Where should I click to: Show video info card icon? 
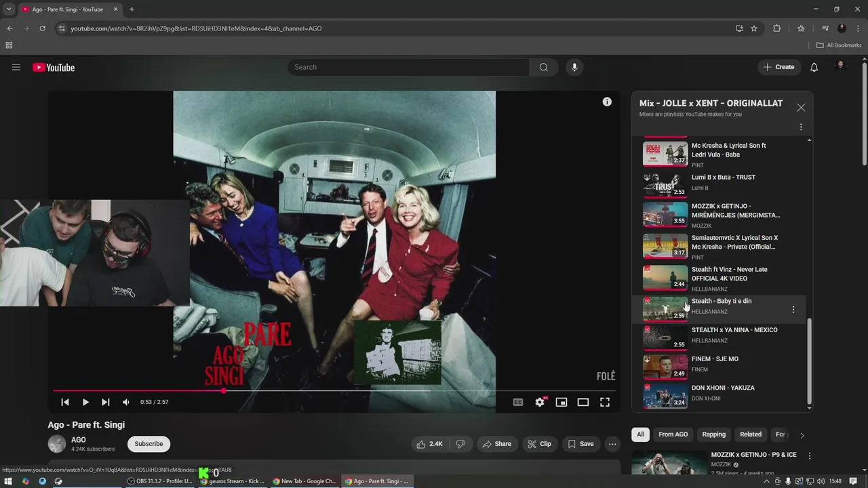607,102
